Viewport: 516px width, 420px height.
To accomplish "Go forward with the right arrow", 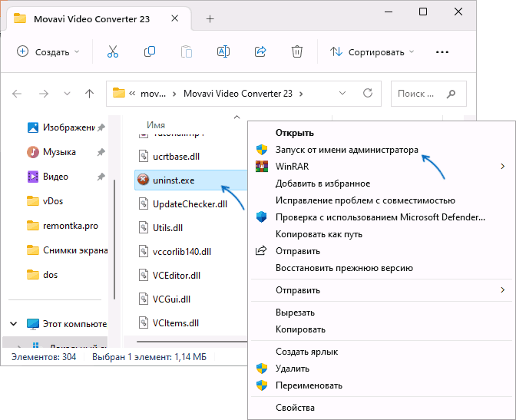I will click(x=44, y=94).
